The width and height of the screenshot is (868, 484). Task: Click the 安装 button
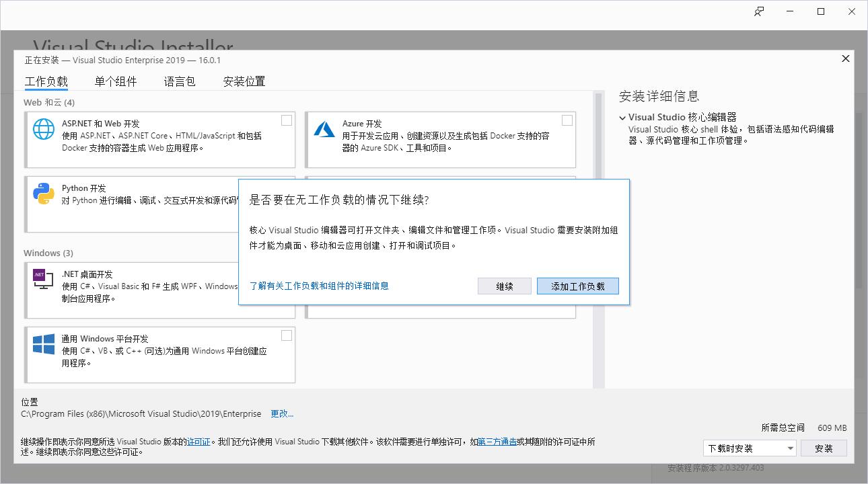click(824, 448)
